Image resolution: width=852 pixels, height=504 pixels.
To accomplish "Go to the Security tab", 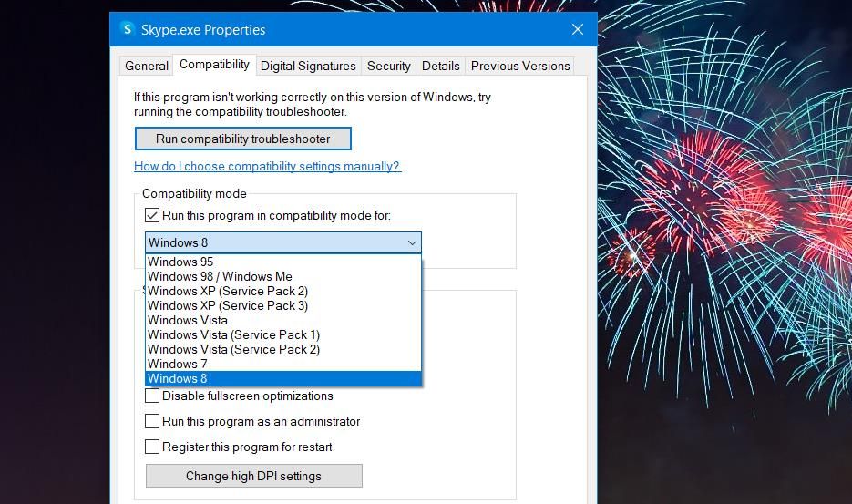I will tap(388, 66).
